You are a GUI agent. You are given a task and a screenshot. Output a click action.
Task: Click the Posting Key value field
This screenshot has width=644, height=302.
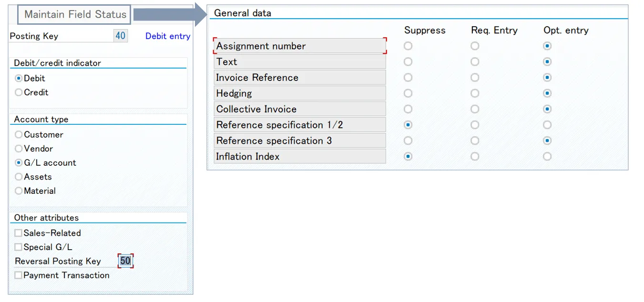coord(121,36)
